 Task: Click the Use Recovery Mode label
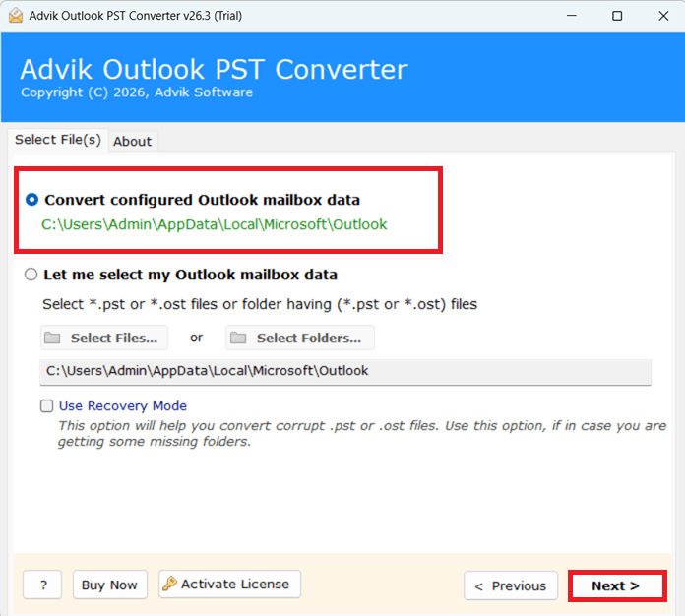pyautogui.click(x=123, y=405)
